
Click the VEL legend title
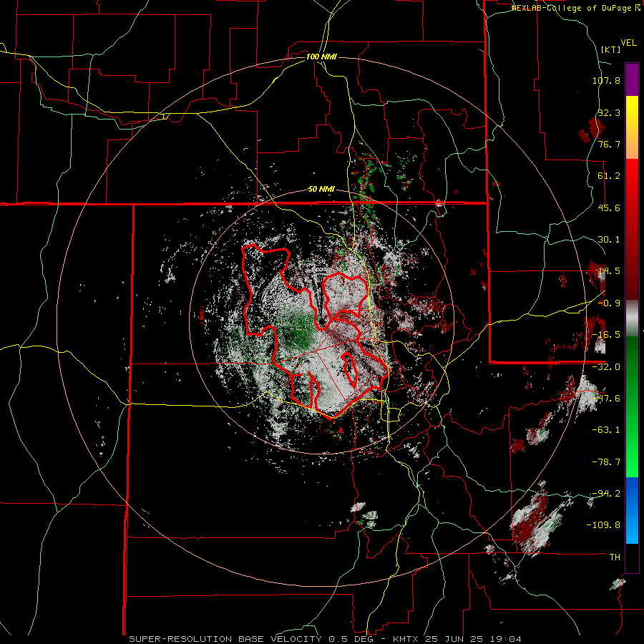pos(628,43)
